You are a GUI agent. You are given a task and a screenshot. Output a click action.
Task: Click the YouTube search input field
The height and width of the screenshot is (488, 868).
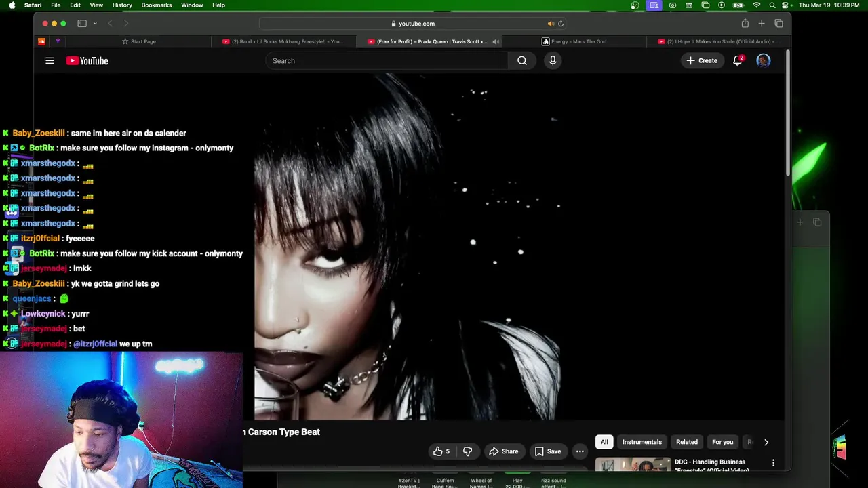tap(387, 61)
